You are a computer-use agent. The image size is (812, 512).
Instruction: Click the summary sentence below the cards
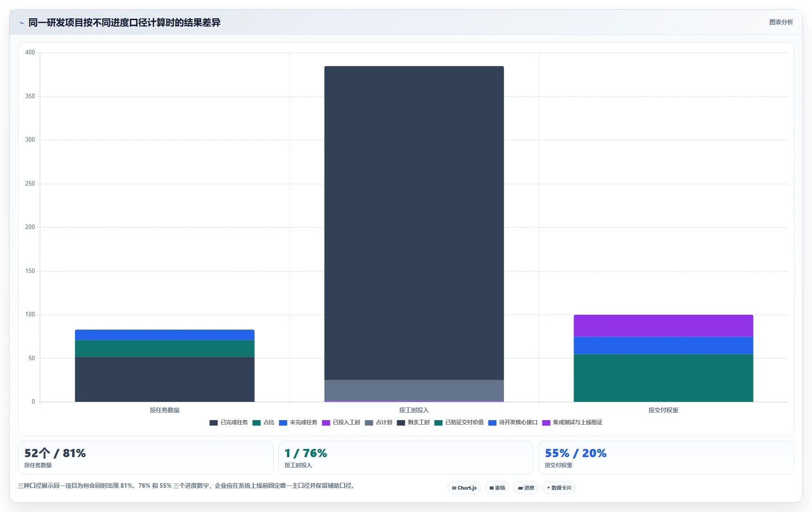point(186,485)
